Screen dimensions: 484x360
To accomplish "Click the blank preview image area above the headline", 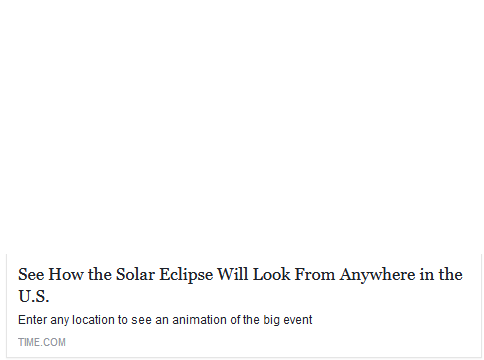I will [242, 127].
